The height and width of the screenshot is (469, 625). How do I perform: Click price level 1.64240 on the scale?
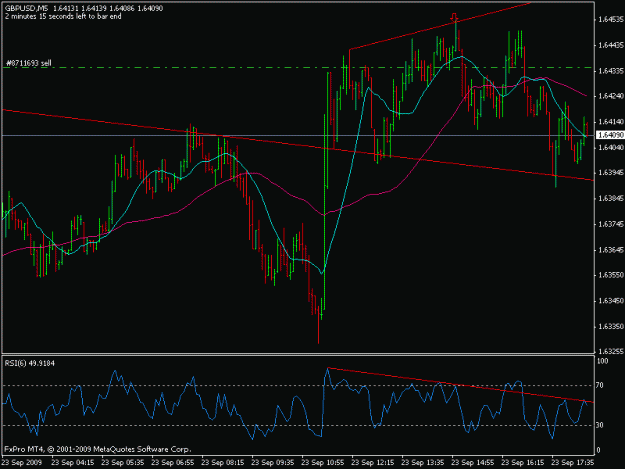(x=610, y=96)
